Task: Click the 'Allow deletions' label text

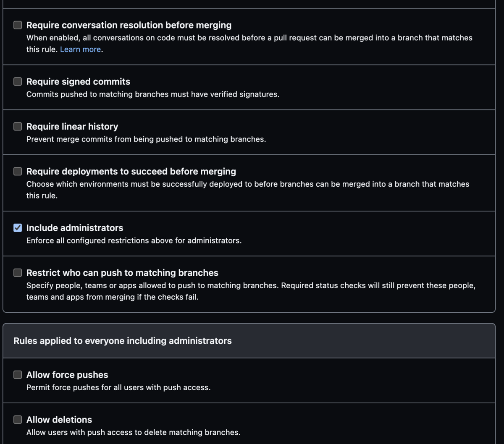Action: pos(59,420)
